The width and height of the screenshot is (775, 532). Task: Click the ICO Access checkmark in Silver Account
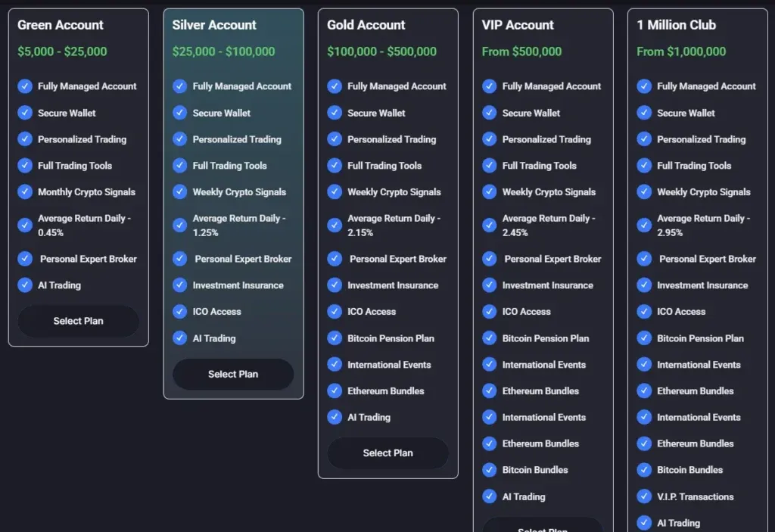point(179,312)
